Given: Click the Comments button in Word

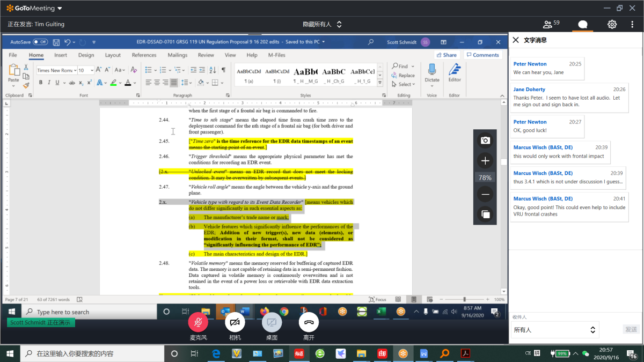Looking at the screenshot, I should click(x=482, y=55).
